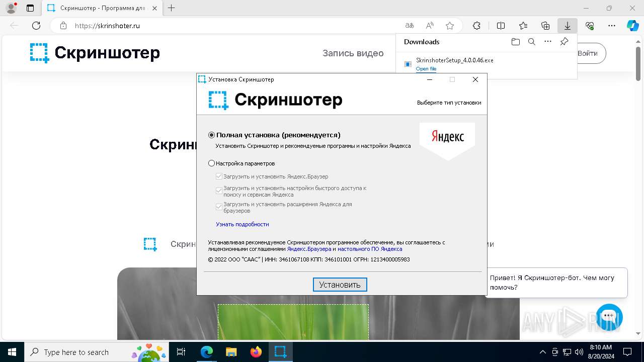The width and height of the screenshot is (644, 362).
Task: Select Полная установка (рекомендуется) radio button
Action: [211, 135]
